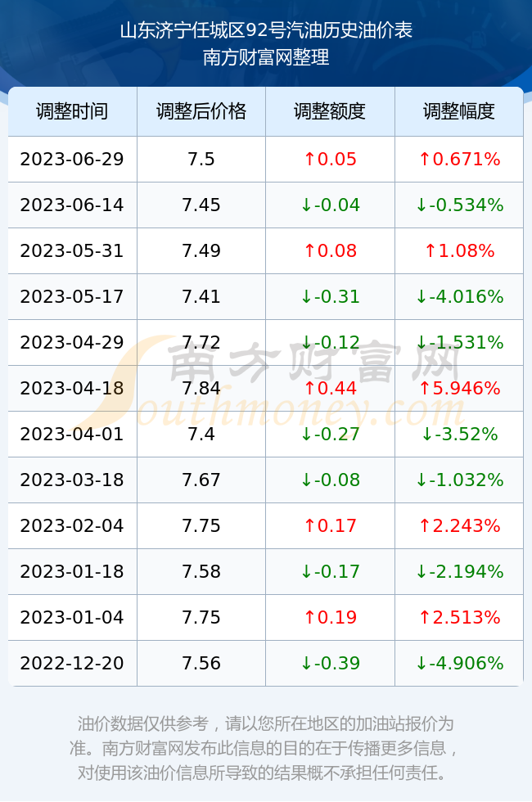The image size is (532, 802).
Task: Select the 2023-06-29 date cell
Action: (72, 159)
